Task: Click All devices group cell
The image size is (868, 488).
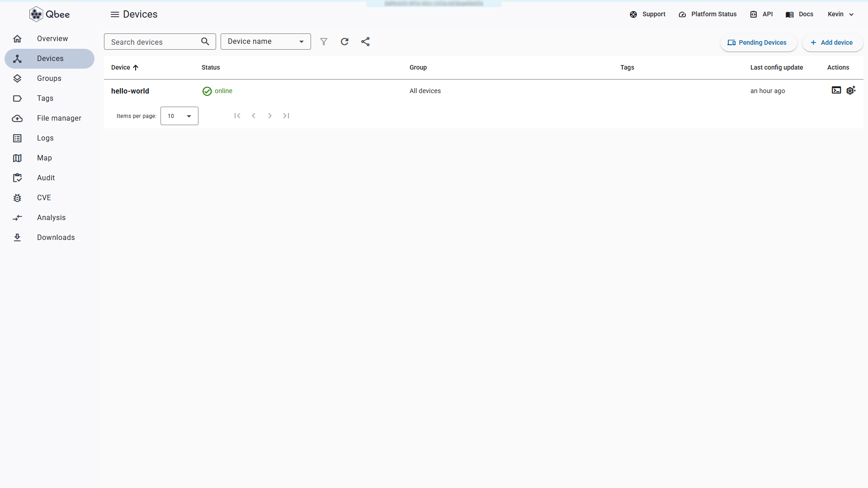Action: click(x=425, y=91)
